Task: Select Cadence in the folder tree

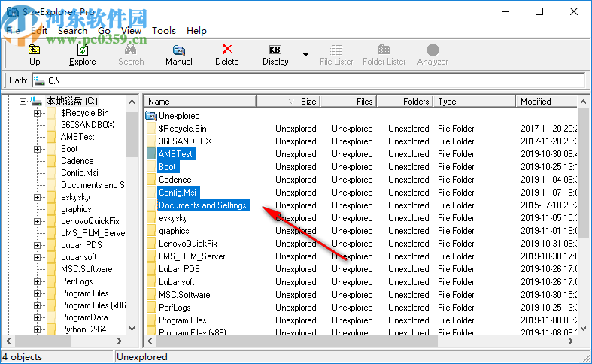Action: click(77, 161)
